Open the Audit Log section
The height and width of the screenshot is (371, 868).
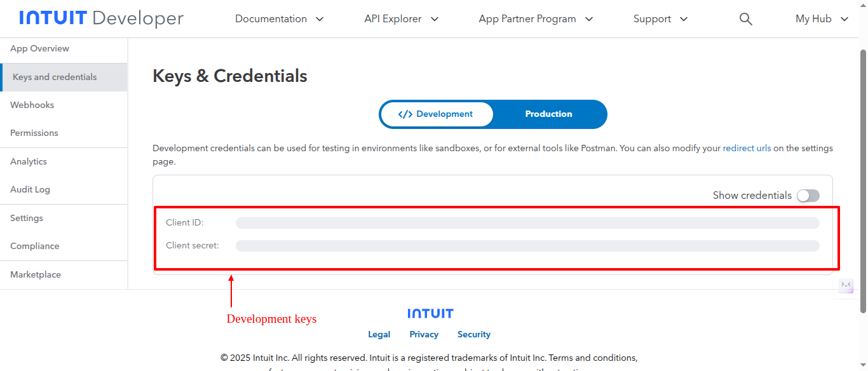pyautogui.click(x=30, y=190)
